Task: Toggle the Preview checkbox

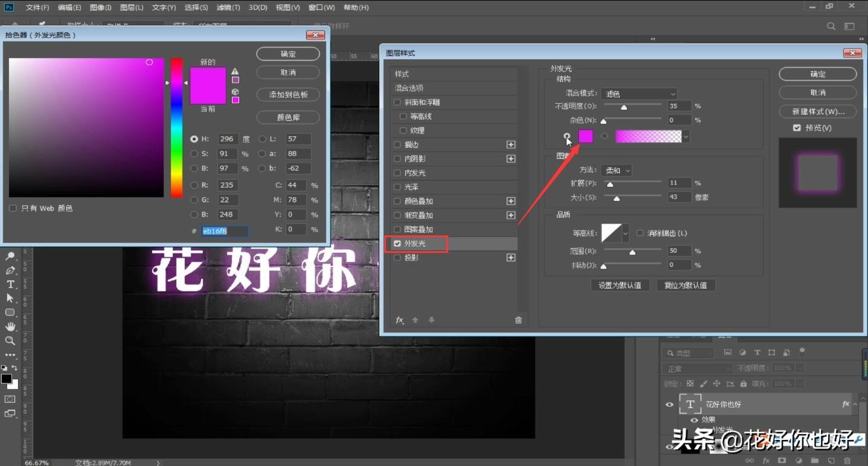Action: [x=797, y=128]
